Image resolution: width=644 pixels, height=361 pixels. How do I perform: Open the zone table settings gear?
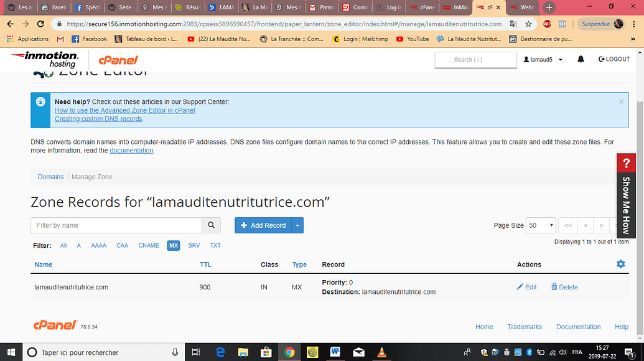click(x=620, y=265)
